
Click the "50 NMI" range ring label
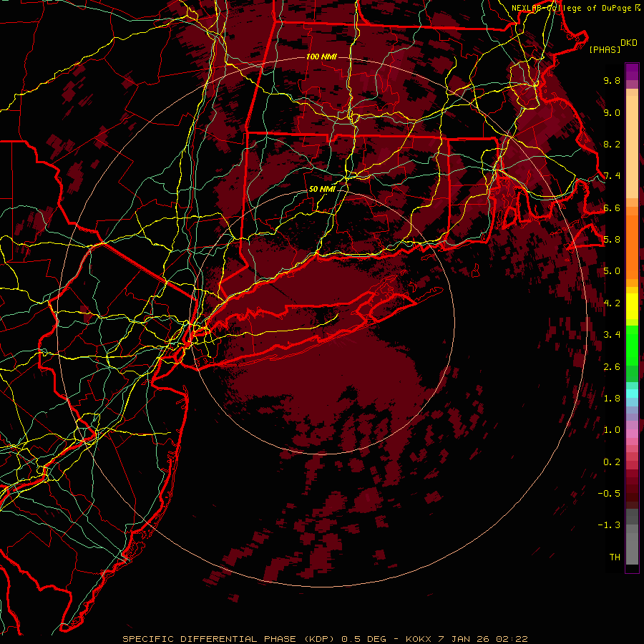point(322,189)
